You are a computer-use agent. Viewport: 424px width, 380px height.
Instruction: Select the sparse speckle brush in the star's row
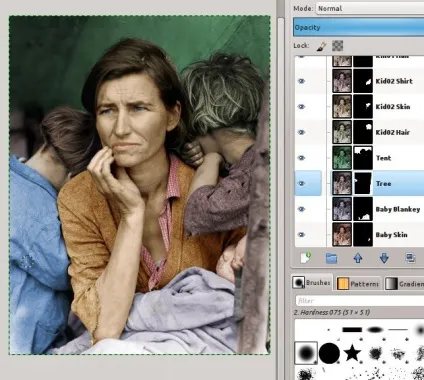coord(398,353)
